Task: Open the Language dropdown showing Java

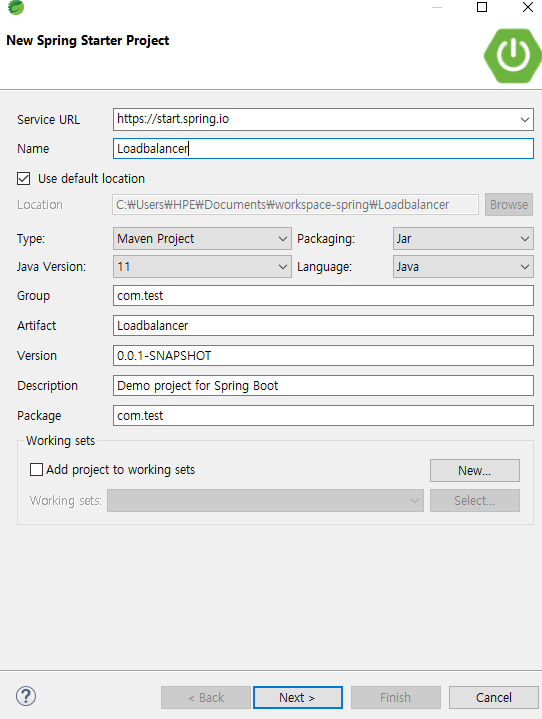Action: tap(463, 267)
